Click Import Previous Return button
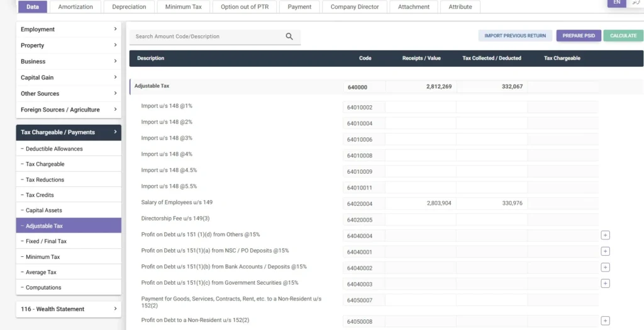The image size is (644, 330). 515,36
